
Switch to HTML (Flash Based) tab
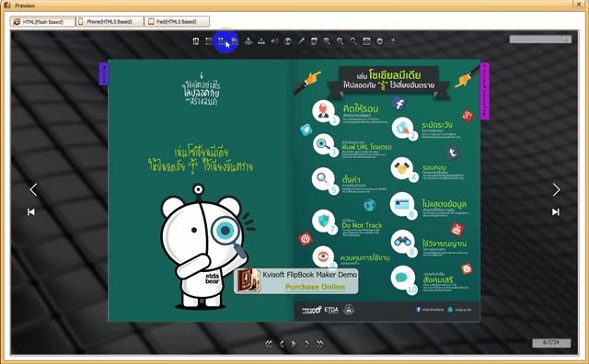click(42, 22)
